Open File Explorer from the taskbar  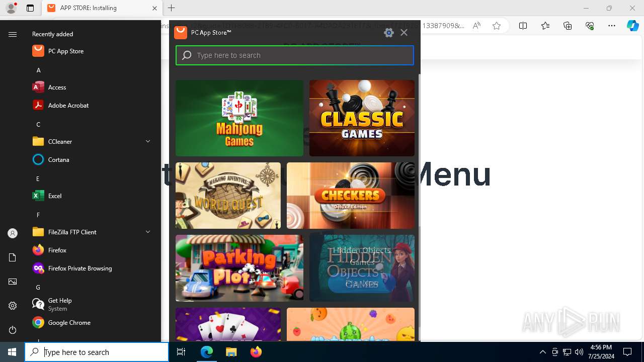point(231,352)
